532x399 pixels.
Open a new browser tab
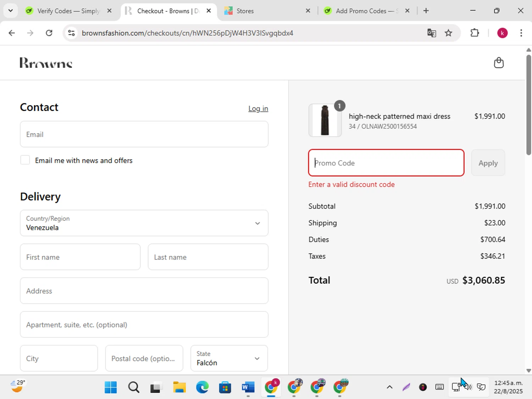click(426, 11)
